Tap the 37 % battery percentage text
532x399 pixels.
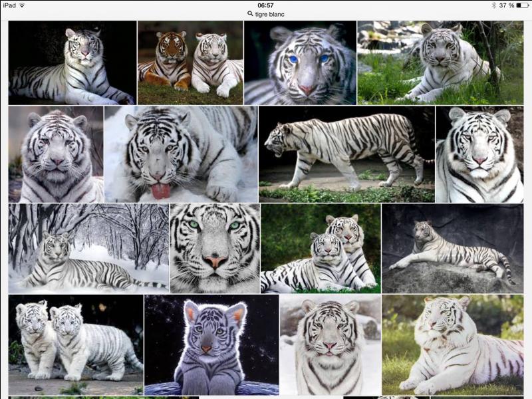click(507, 5)
